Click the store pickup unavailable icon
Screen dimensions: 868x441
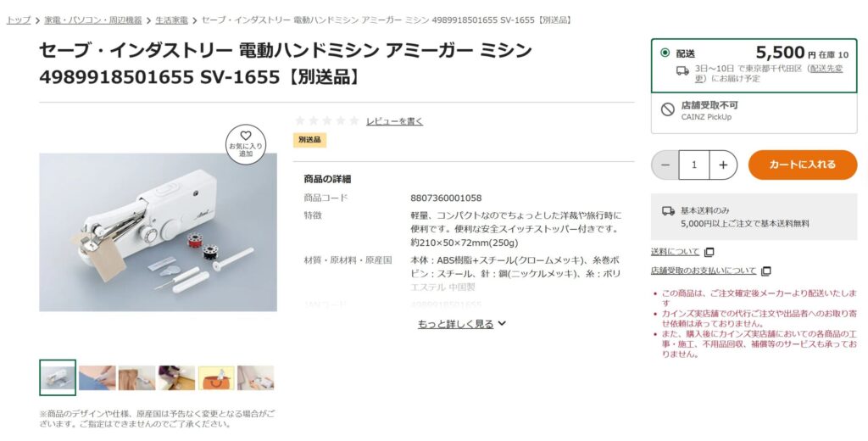tap(668, 109)
